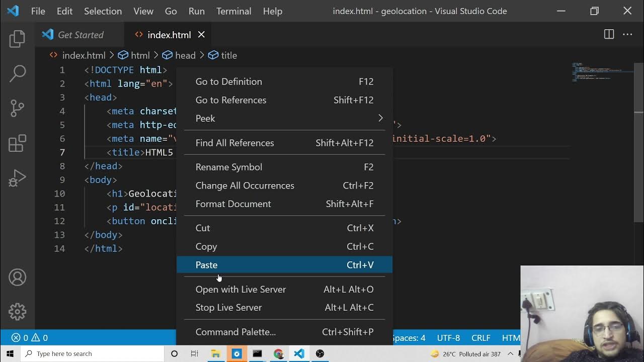
Task: Click the head breadcrumb segment
Action: click(185, 55)
